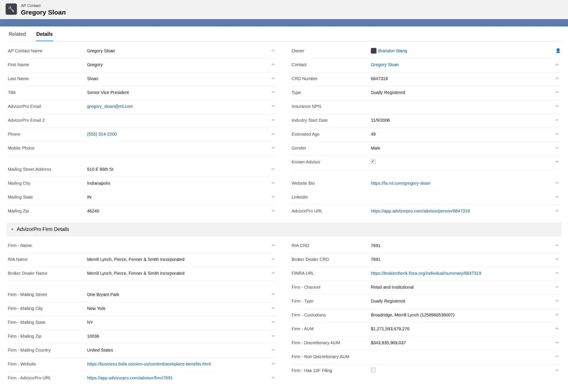Edit Mailing Street Address pencil icon
568x392 pixels.
point(273,169)
